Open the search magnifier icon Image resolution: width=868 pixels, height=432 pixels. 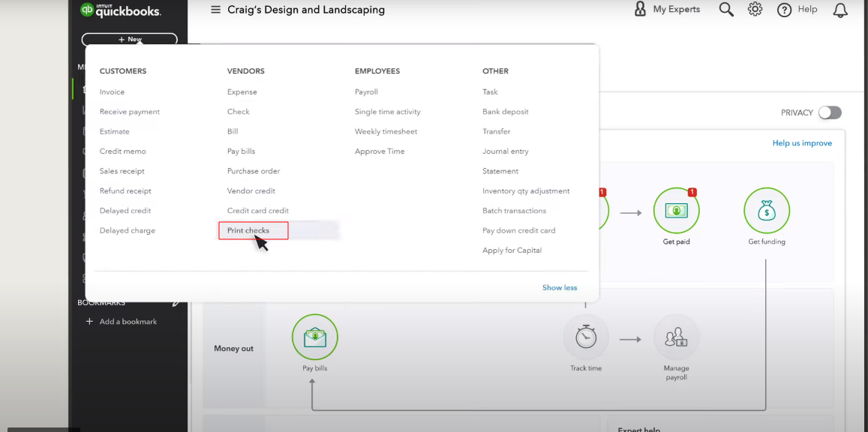click(x=726, y=10)
